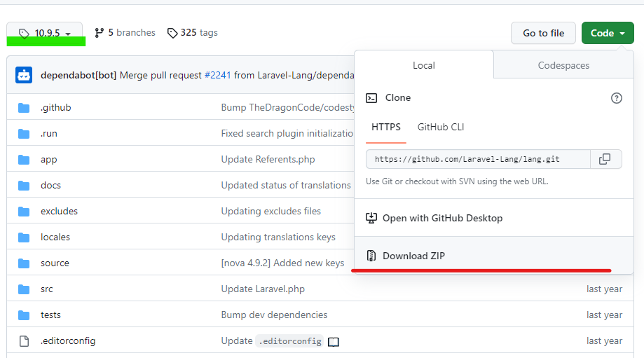
Task: Click the tag icon beside 325 tags
Action: pos(172,33)
